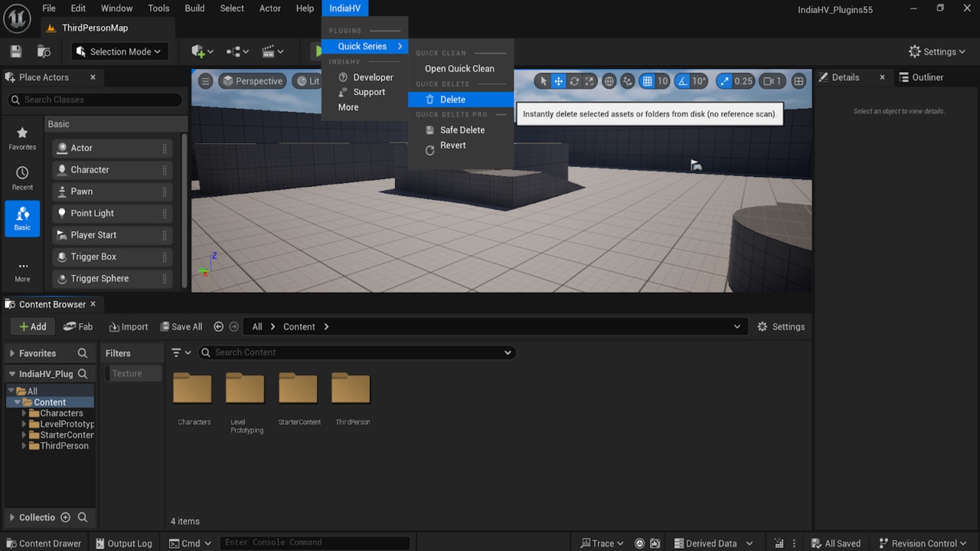The image size is (980, 551).
Task: Click the More entry in IndiaHV menu
Action: pos(364,107)
